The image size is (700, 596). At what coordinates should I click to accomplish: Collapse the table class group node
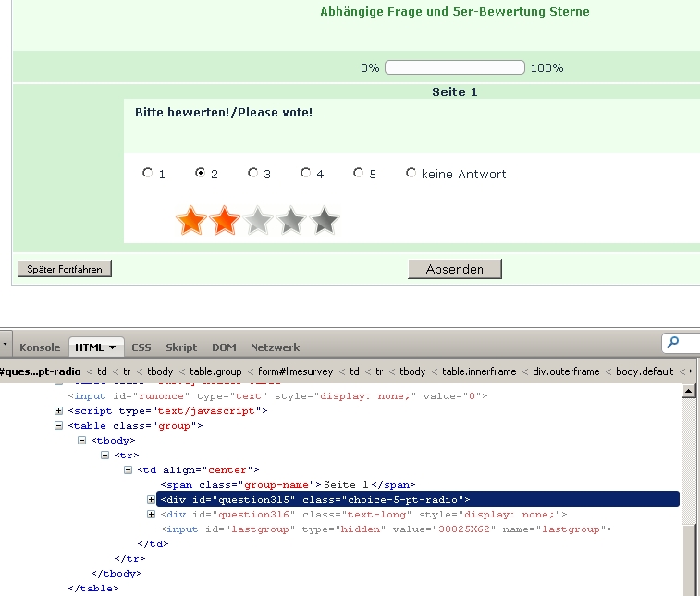(x=59, y=426)
